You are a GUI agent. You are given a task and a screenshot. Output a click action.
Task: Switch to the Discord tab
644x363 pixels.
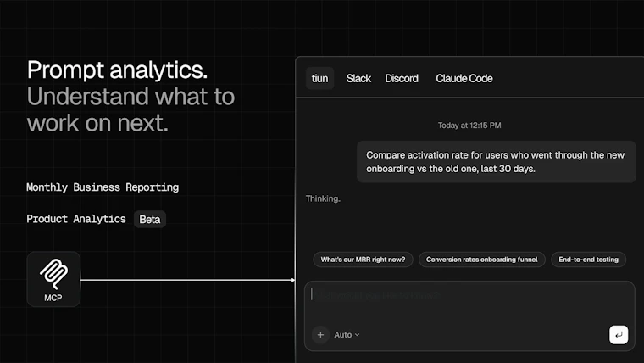point(402,78)
